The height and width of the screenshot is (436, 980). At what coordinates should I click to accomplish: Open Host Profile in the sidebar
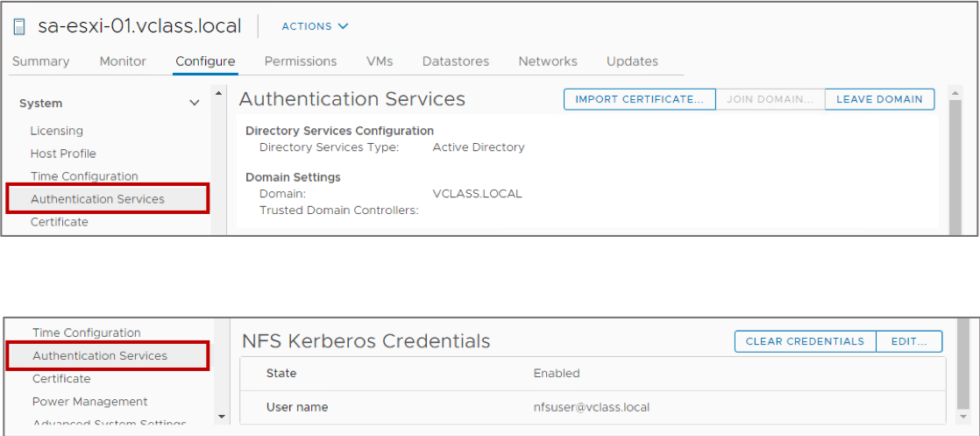point(63,154)
